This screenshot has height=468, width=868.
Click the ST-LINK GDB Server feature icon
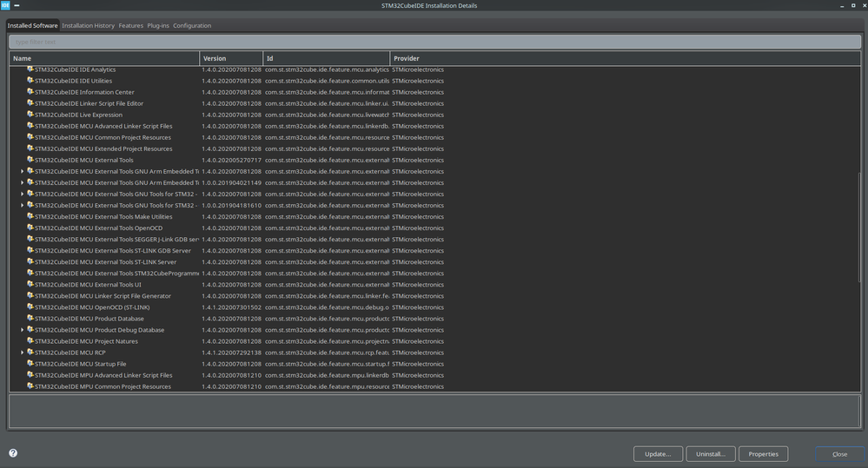tap(30, 250)
